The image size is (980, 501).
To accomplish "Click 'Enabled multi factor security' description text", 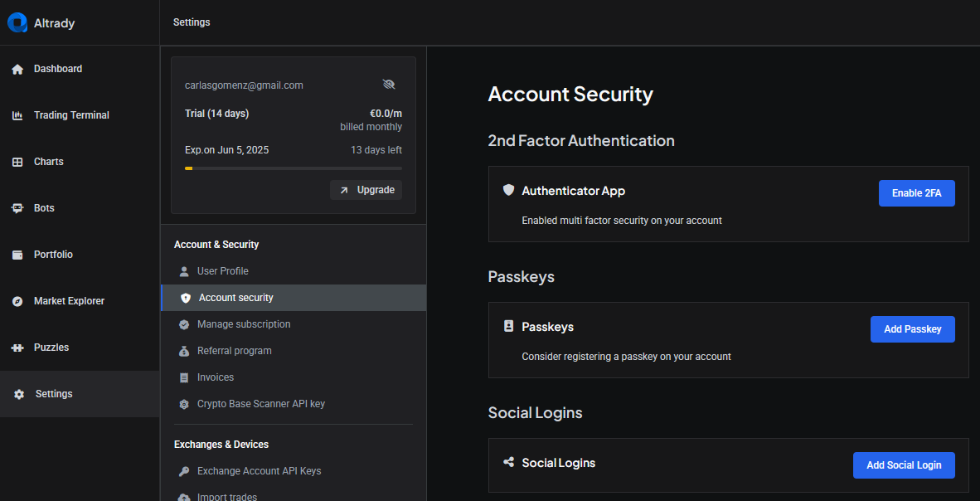I will pyautogui.click(x=622, y=221).
